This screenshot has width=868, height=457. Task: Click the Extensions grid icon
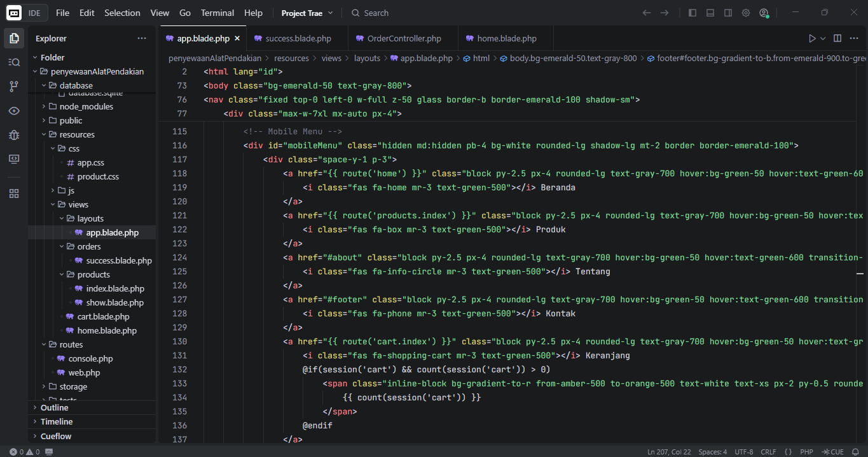click(x=13, y=193)
